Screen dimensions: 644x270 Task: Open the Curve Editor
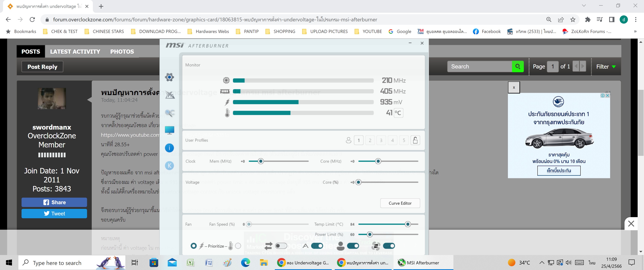coord(400,203)
